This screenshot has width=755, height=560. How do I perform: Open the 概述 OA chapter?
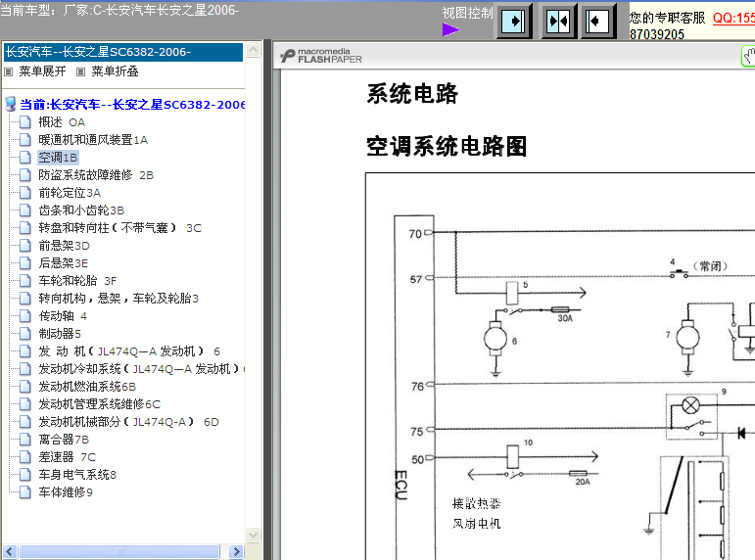click(x=62, y=122)
